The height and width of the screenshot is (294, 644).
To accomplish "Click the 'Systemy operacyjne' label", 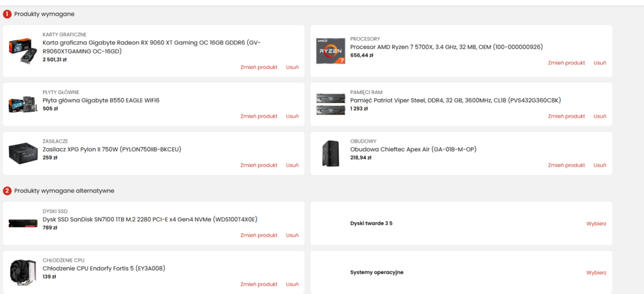I will coord(377,272).
